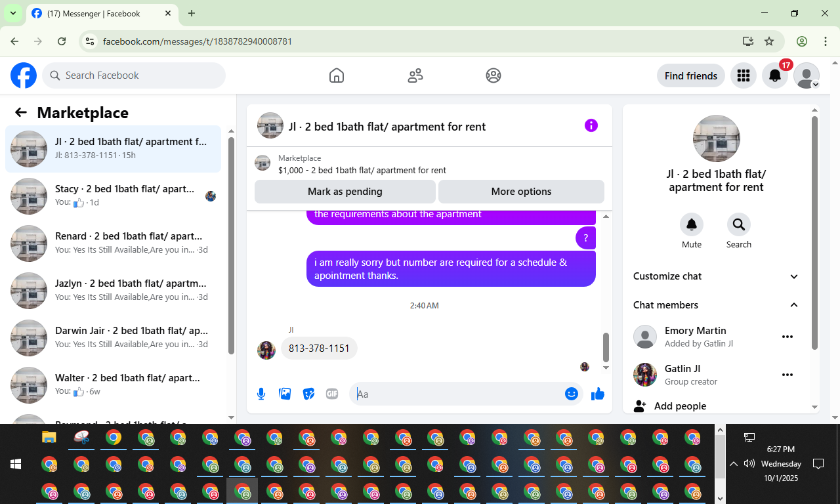Open the Friends icon in Facebook's top navigation
The height and width of the screenshot is (504, 840).
tap(415, 75)
